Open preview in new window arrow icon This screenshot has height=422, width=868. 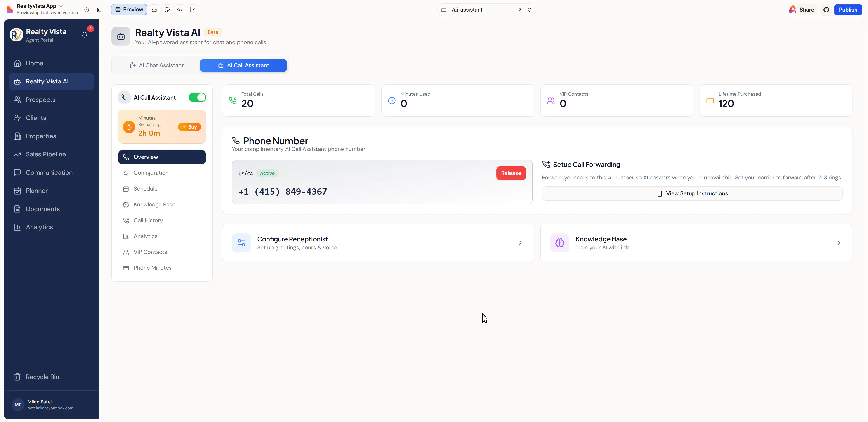click(x=520, y=10)
